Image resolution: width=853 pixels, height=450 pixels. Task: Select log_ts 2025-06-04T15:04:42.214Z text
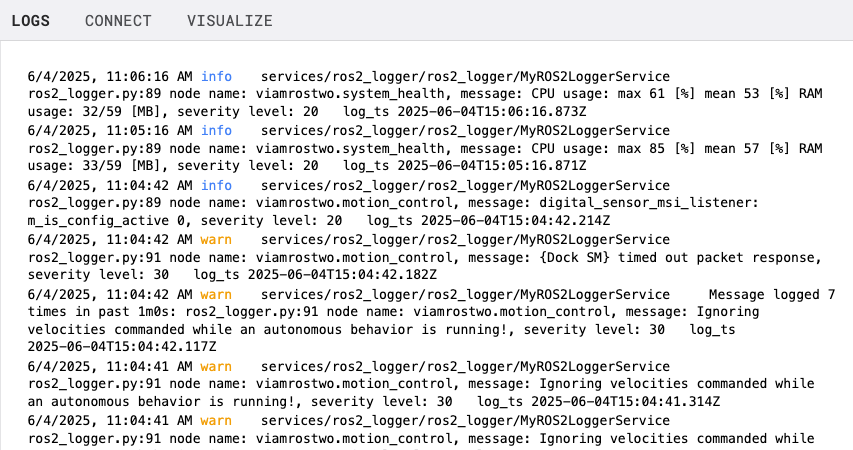pyautogui.click(x=489, y=220)
